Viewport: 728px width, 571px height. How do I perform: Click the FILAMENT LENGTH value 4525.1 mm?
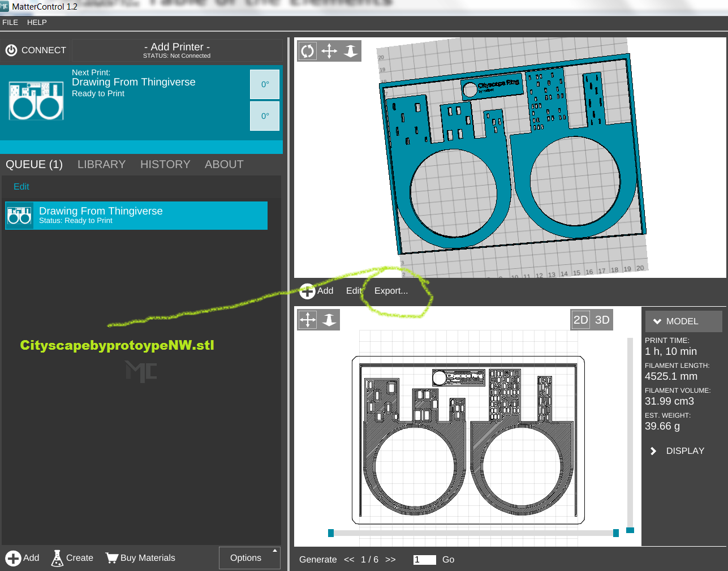click(671, 376)
